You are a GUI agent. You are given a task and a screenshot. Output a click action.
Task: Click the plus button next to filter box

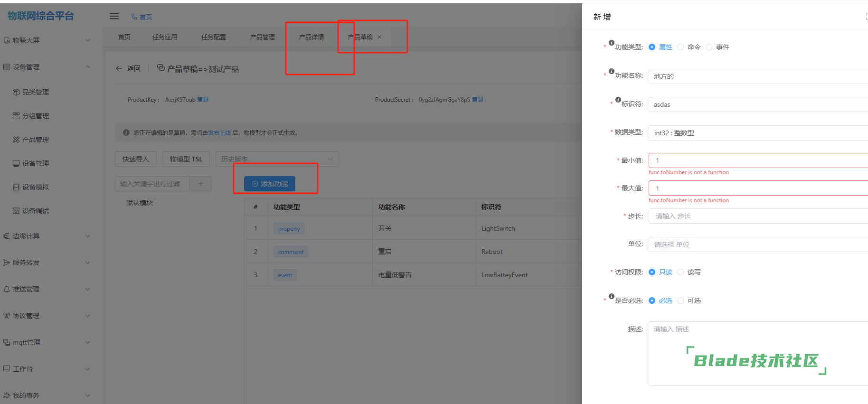point(201,184)
